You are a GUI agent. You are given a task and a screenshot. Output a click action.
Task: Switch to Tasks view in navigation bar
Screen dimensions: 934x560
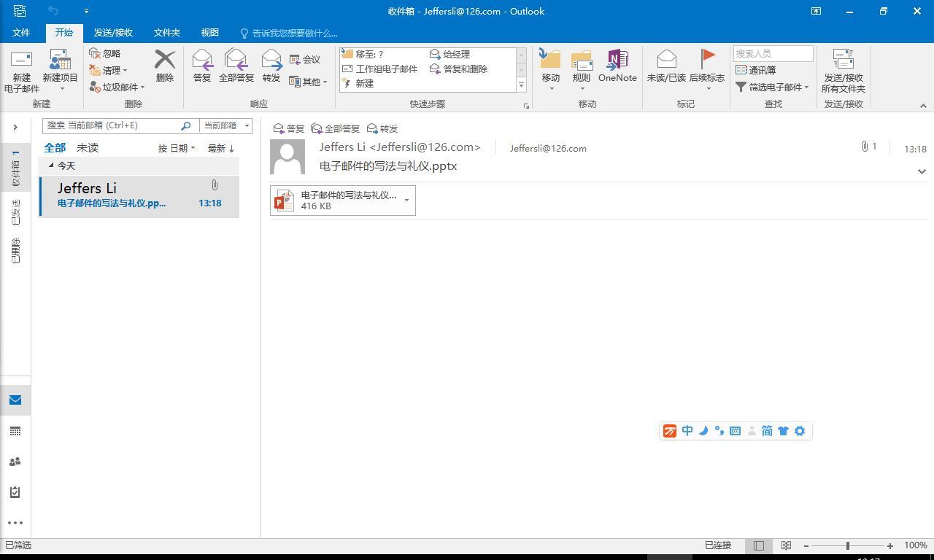[15, 492]
